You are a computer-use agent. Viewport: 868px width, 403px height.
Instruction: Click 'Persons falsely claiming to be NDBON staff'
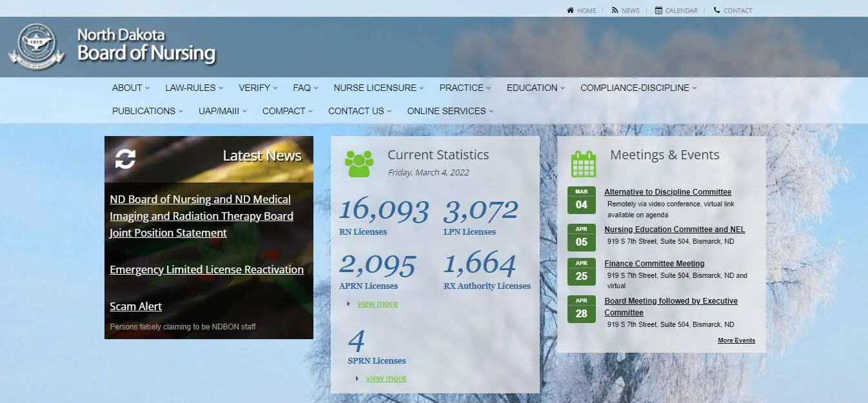pyautogui.click(x=182, y=327)
